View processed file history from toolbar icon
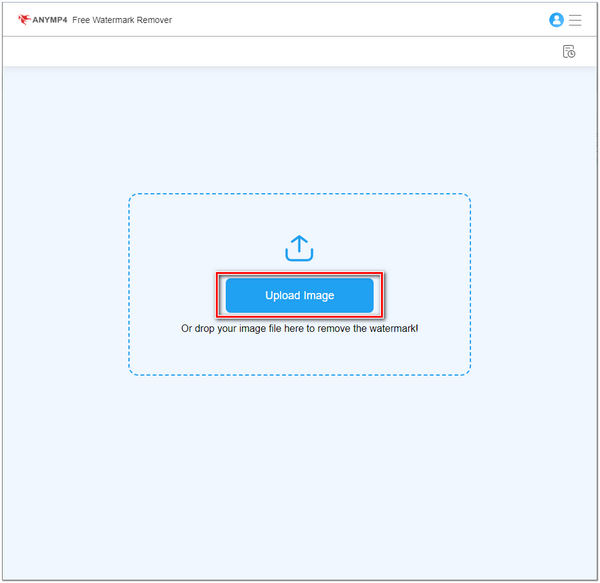 (x=569, y=52)
